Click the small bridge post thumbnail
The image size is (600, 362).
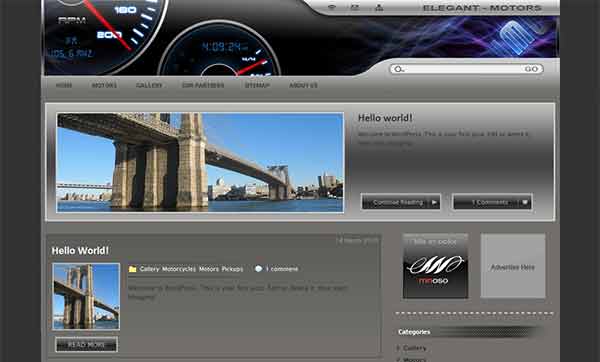coord(86,296)
